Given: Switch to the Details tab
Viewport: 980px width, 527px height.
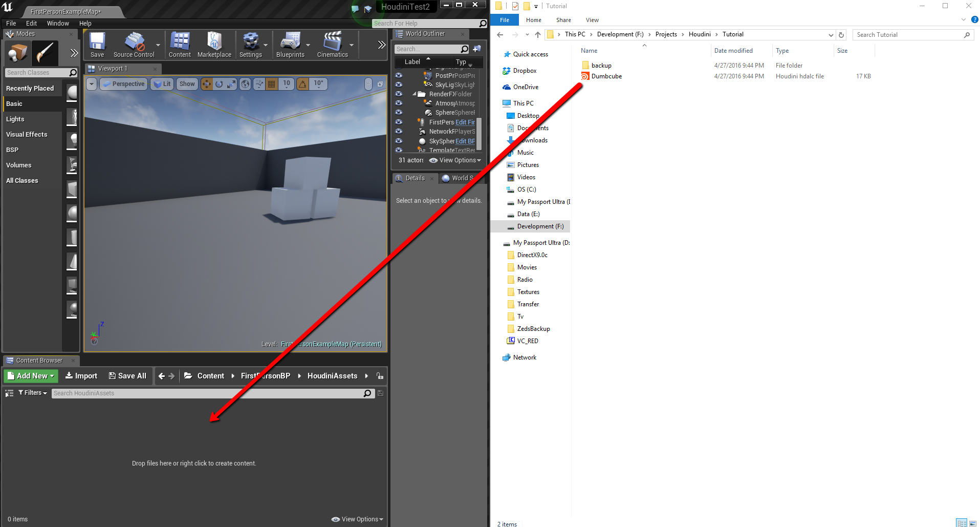Looking at the screenshot, I should pyautogui.click(x=415, y=178).
